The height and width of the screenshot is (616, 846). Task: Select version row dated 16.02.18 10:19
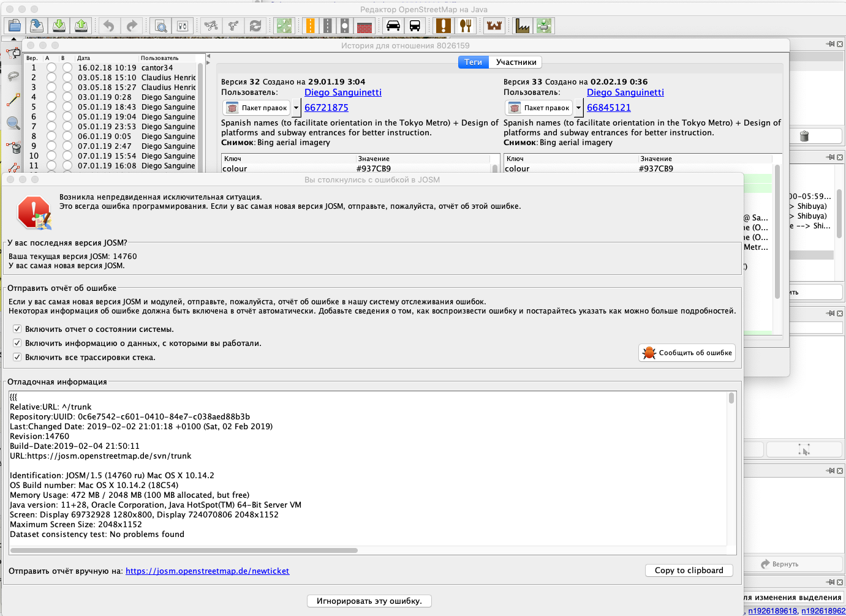coord(110,67)
